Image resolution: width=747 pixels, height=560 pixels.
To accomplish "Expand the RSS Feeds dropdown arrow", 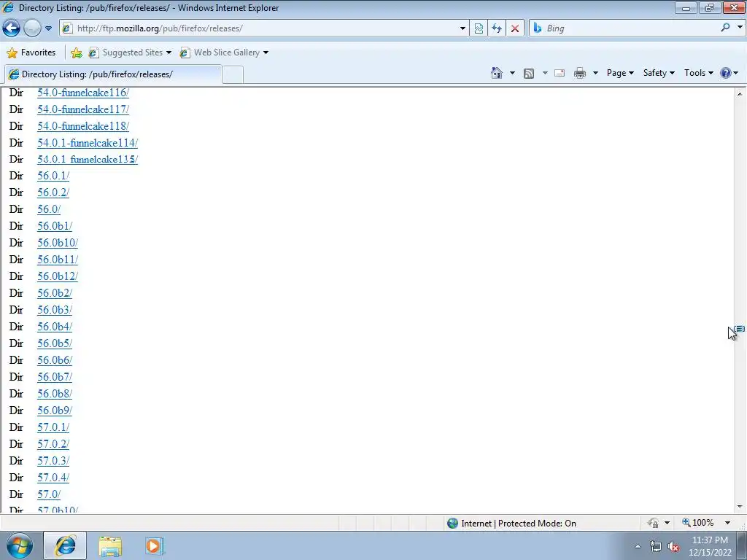I will pos(544,73).
